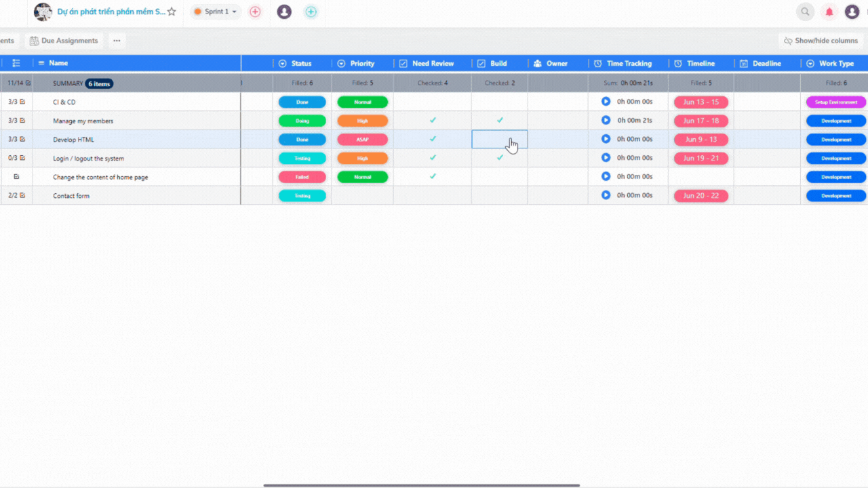The height and width of the screenshot is (488, 868).
Task: Open the Sprint 1 dropdown
Action: (216, 12)
